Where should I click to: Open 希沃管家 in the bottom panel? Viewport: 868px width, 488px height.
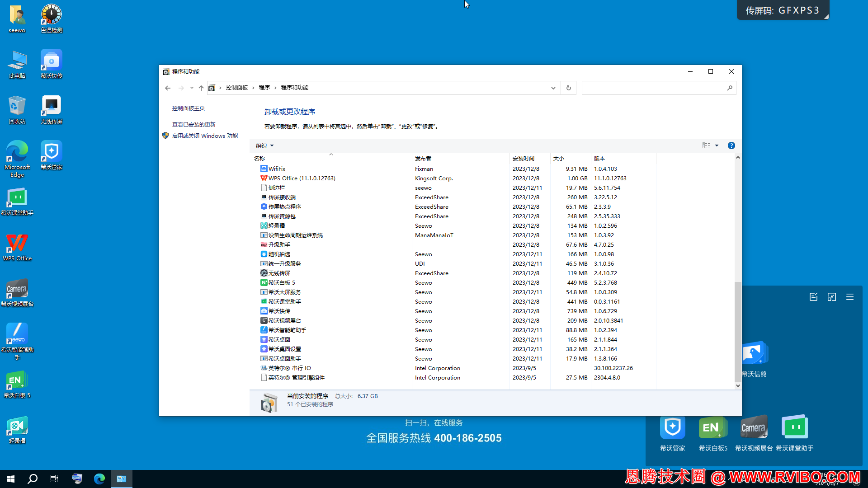tap(673, 433)
